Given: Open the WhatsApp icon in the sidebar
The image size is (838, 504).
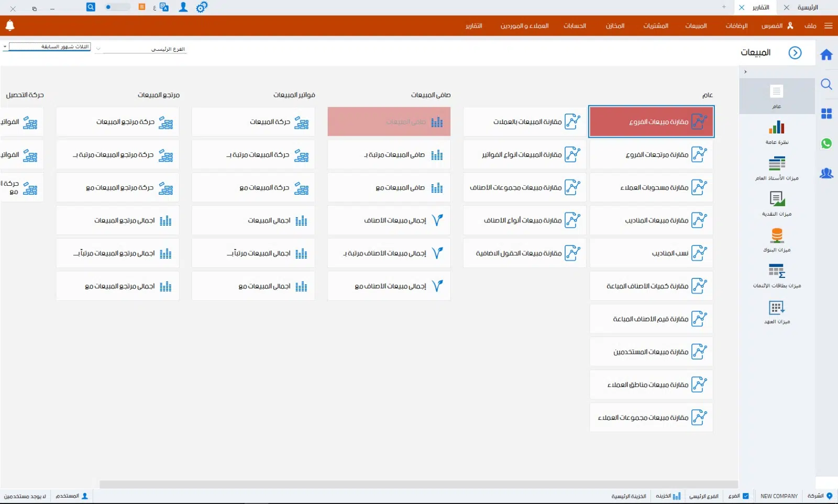Looking at the screenshot, I should click(826, 143).
